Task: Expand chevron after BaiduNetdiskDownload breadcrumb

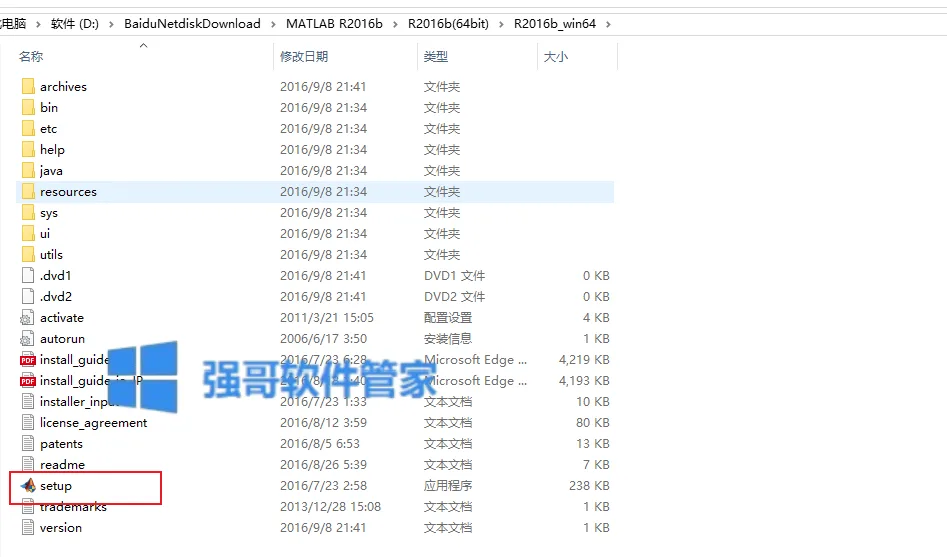Action: point(274,24)
